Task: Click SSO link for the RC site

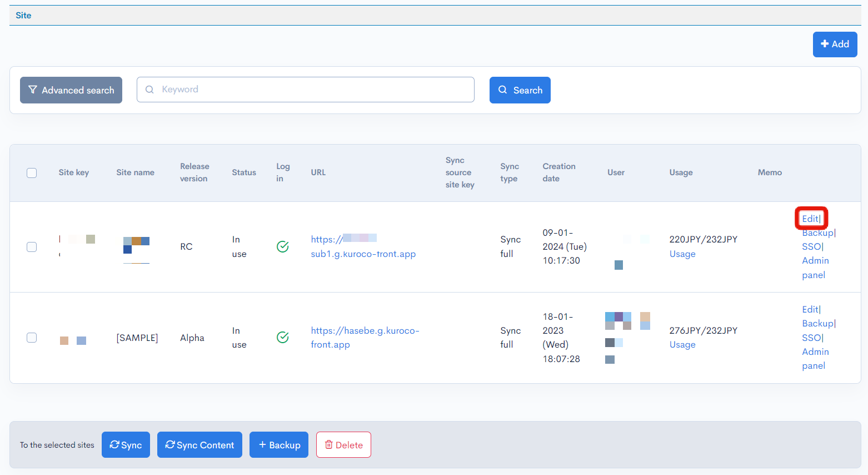Action: point(811,246)
